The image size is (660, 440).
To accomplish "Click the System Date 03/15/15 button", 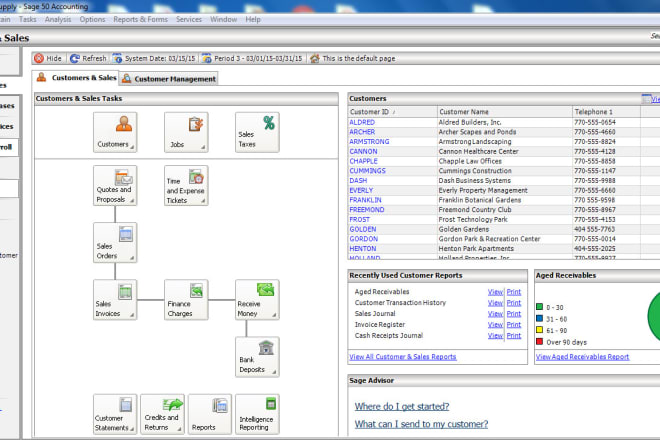I will pyautogui.click(x=154, y=59).
